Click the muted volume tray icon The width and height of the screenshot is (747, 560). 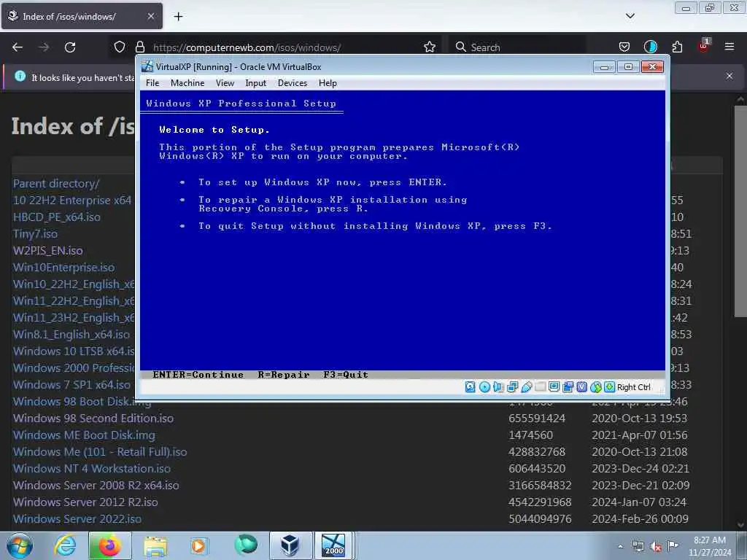coord(656,547)
